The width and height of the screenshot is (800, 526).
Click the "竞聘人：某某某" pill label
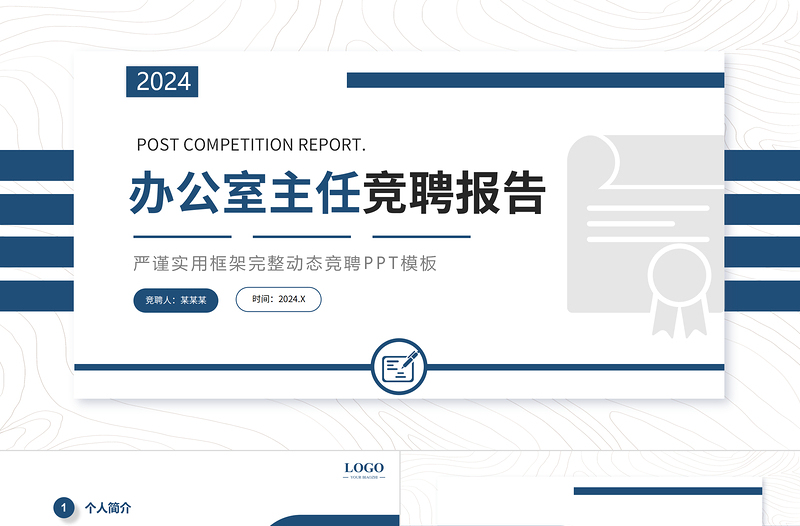point(175,299)
